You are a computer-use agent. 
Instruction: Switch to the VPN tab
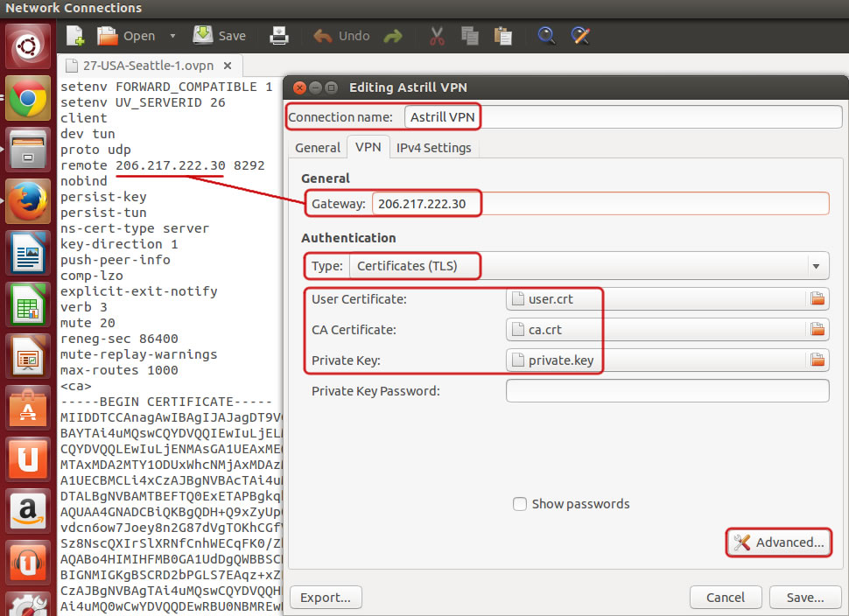(368, 147)
